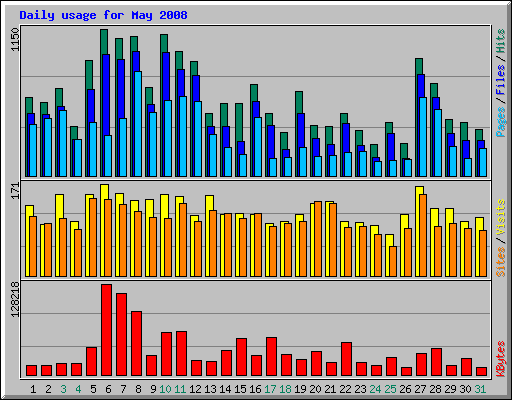Screen dimensions: 512x400
Task: Click the Visits legend label
Action: (501, 217)
